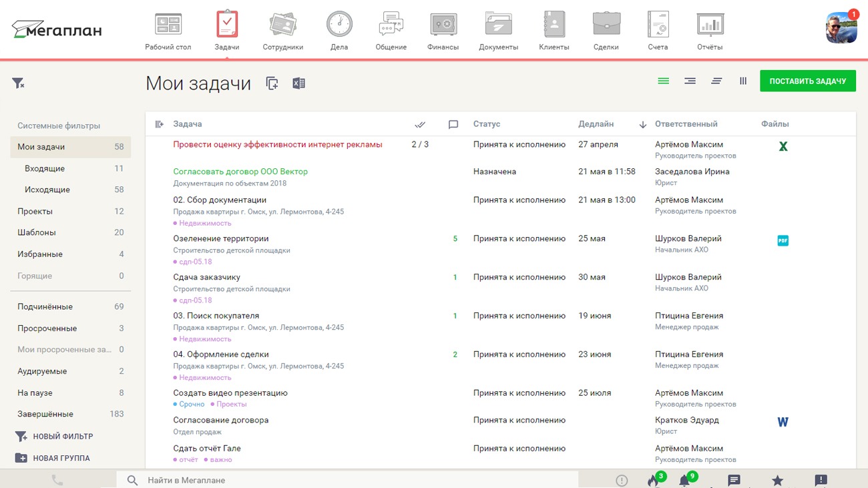The image size is (868, 488).
Task: Select the Просроченные filter in sidebar
Action: click(x=47, y=328)
